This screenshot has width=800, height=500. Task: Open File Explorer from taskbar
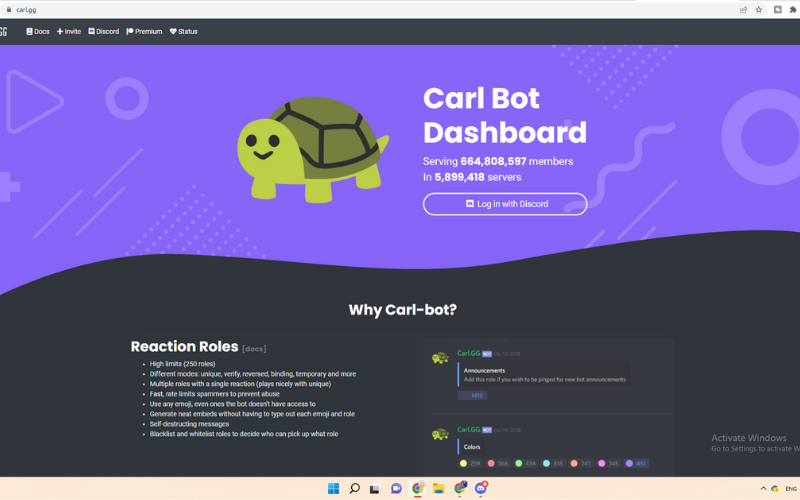click(x=438, y=489)
